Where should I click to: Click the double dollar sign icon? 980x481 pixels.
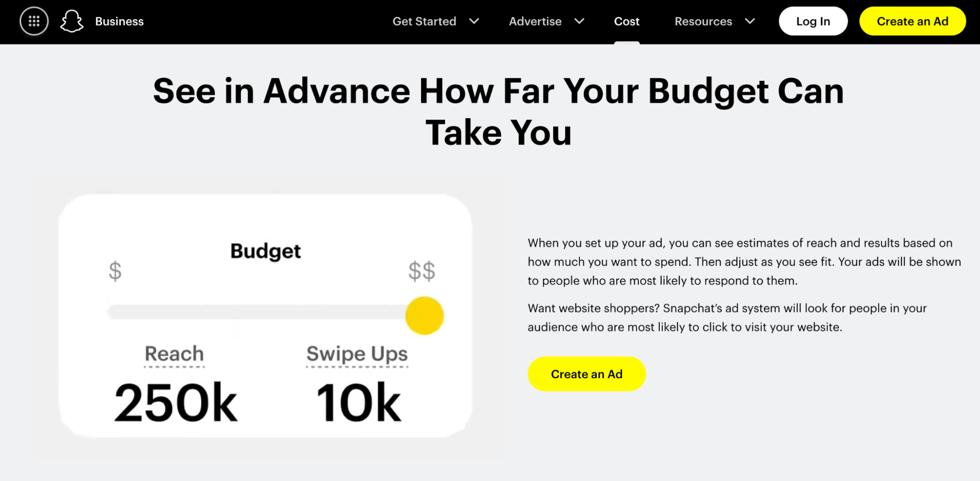click(x=422, y=271)
